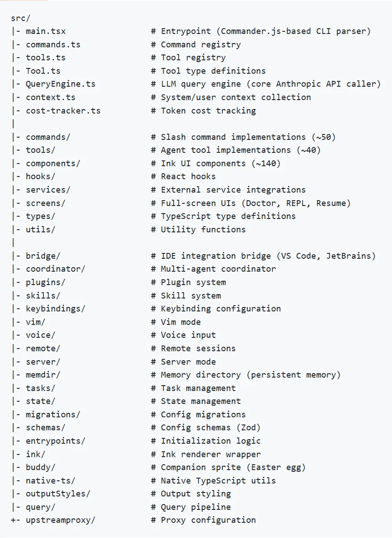
Task: Click the upstreamproxy/ entry at bottom
Action: click(x=61, y=520)
